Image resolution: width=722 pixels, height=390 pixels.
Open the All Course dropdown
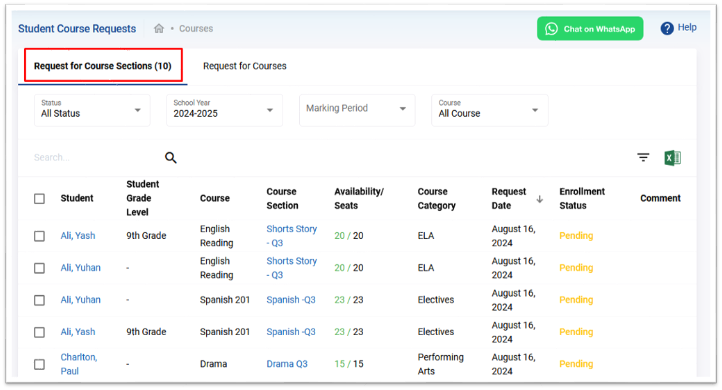[x=489, y=111]
